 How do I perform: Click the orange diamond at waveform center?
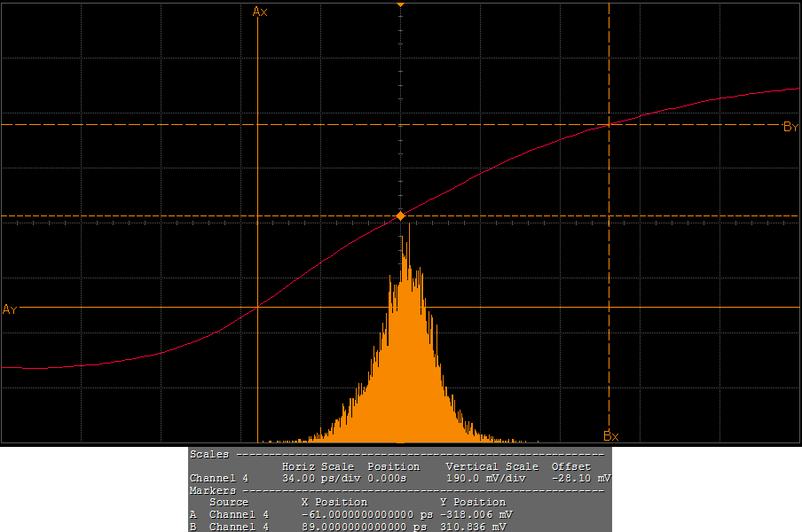(400, 215)
